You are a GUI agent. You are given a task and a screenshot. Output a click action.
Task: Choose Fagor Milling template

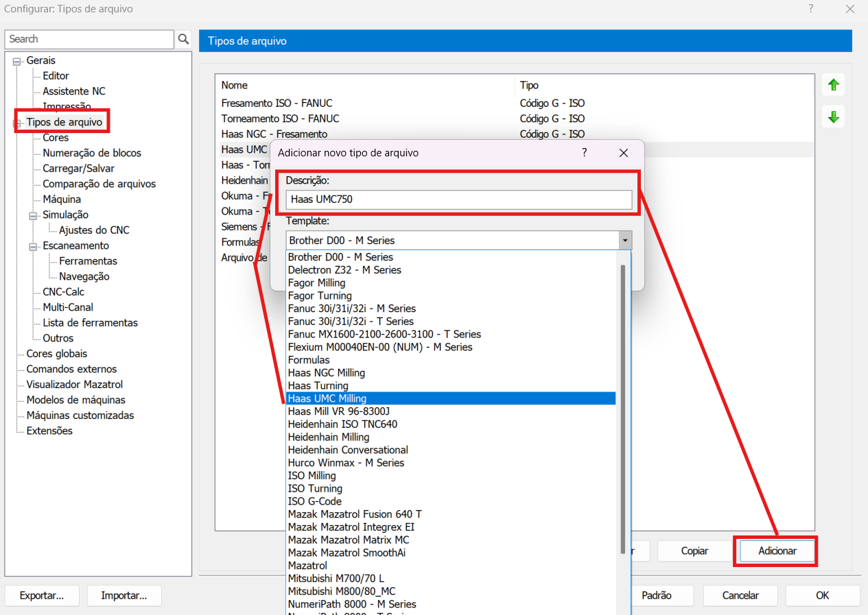[x=451, y=283]
